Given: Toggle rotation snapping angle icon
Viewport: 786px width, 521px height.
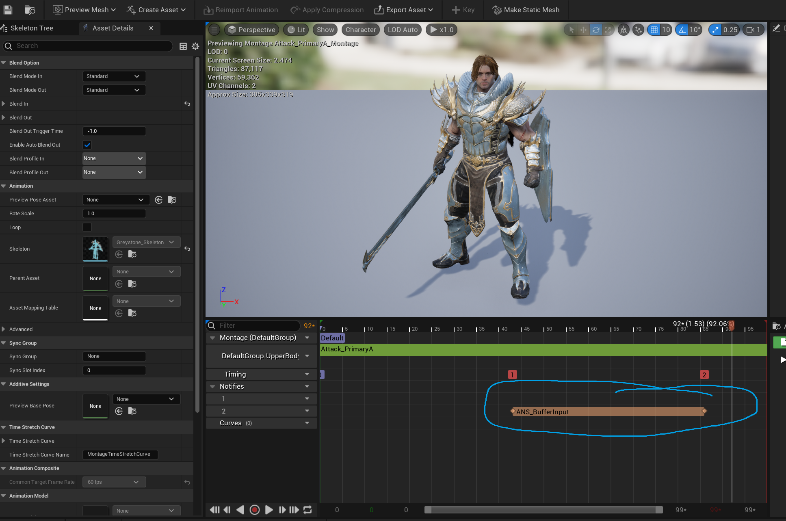Looking at the screenshot, I should click(x=682, y=30).
